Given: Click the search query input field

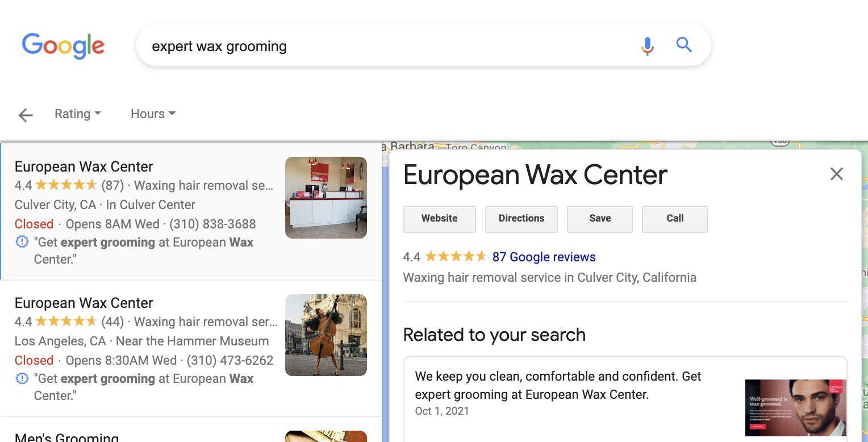Looking at the screenshot, I should click(x=341, y=46).
